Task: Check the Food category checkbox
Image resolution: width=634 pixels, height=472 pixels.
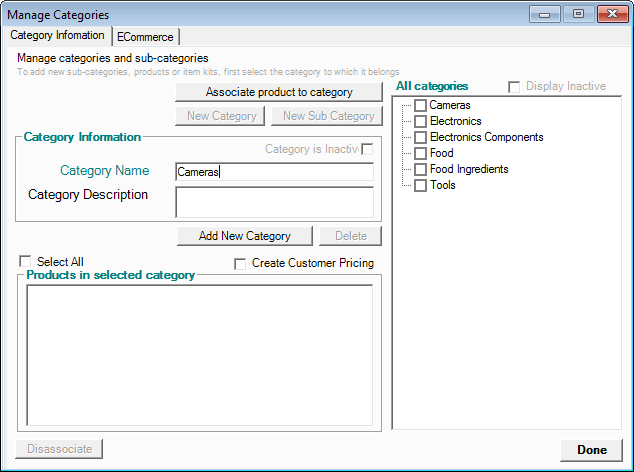Action: 420,154
